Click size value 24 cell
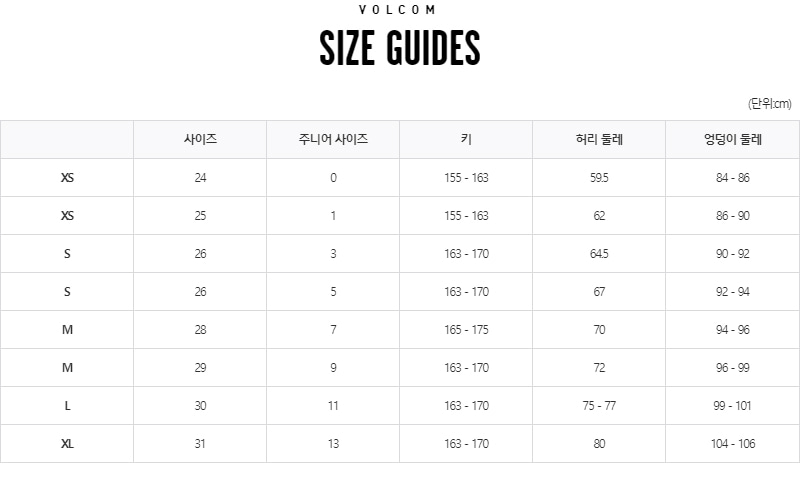Screen dimensions: 800x489 pos(200,178)
